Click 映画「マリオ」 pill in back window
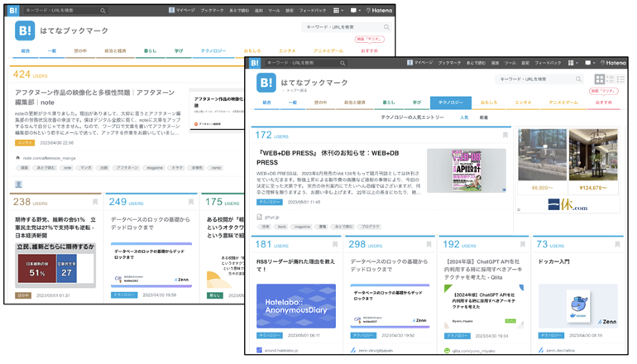637x364 pixels. (x=369, y=40)
